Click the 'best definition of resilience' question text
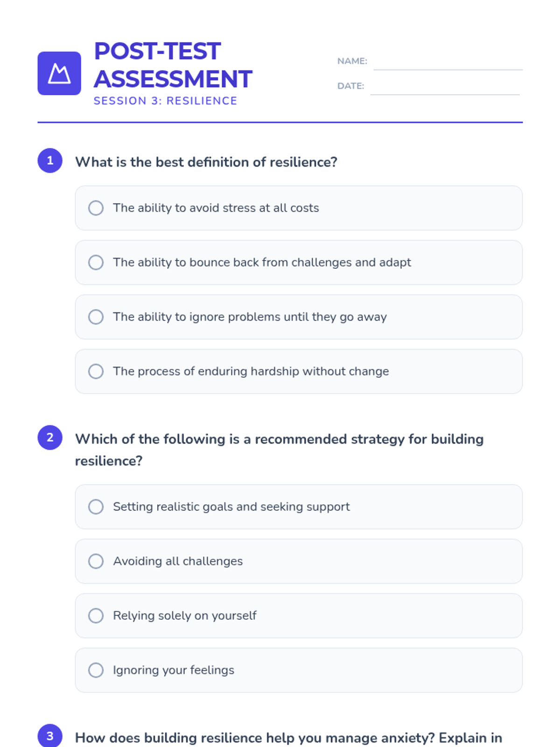 click(x=206, y=162)
